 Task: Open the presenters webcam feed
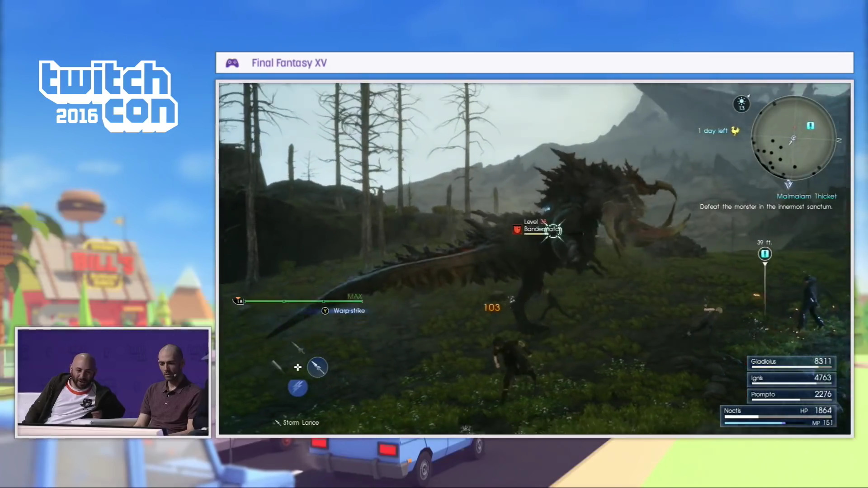tap(113, 382)
